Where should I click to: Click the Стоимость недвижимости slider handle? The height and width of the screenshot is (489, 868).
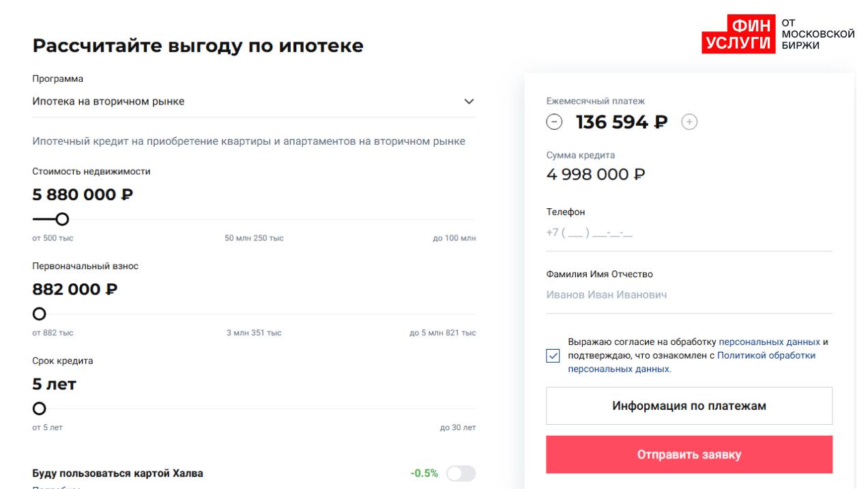point(62,219)
